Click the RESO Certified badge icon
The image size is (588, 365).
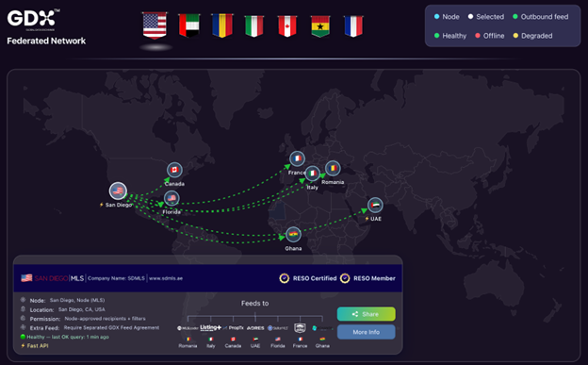pos(285,278)
